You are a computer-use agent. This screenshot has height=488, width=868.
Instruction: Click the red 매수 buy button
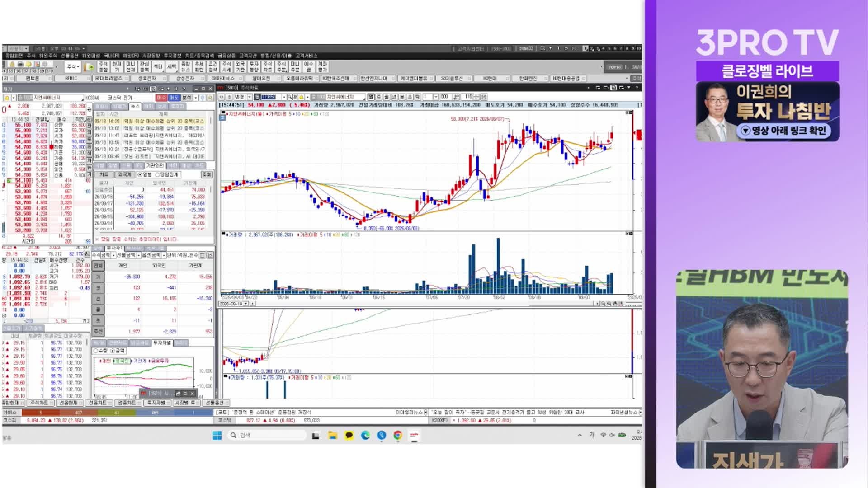click(161, 98)
